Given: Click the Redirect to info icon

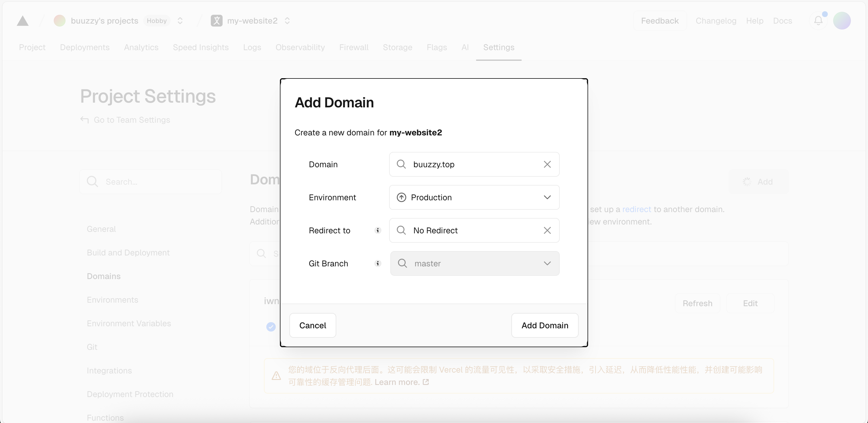Looking at the screenshot, I should click(x=378, y=230).
